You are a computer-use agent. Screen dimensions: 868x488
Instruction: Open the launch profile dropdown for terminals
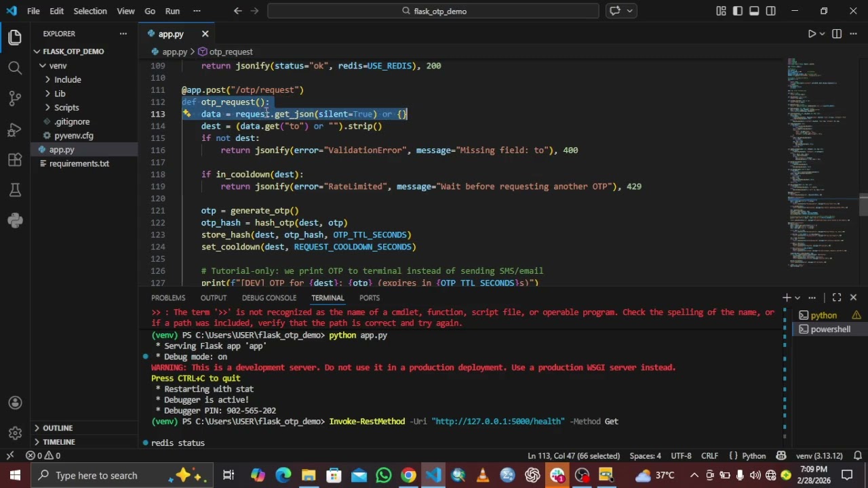[x=797, y=298]
